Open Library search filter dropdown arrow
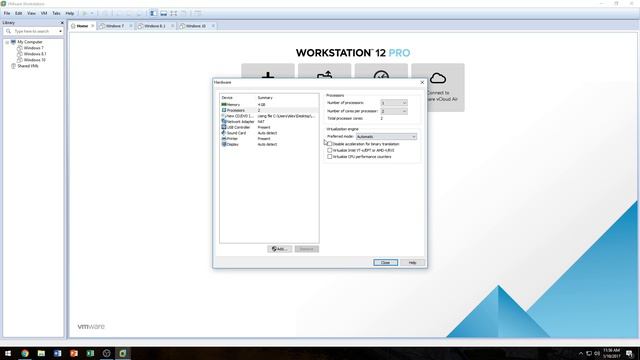The image size is (640, 360). click(x=60, y=31)
